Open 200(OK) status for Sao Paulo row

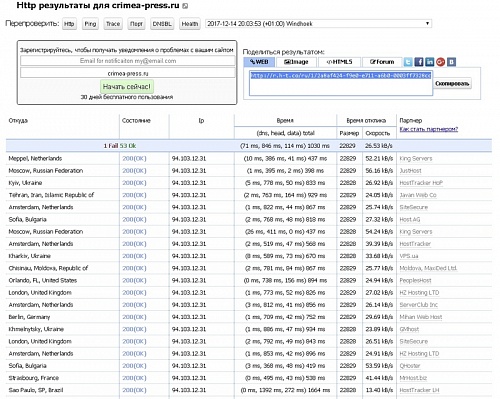134,390
